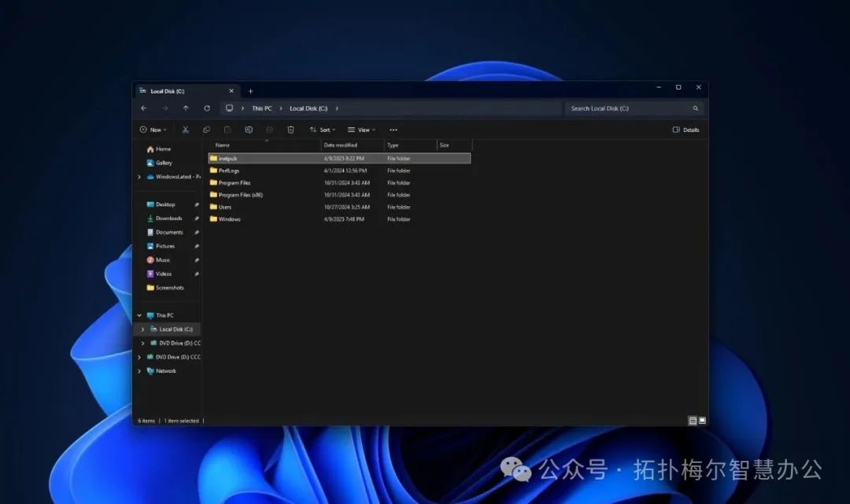Open the New item dropdown
Viewport: 850px width, 504px height.
153,130
